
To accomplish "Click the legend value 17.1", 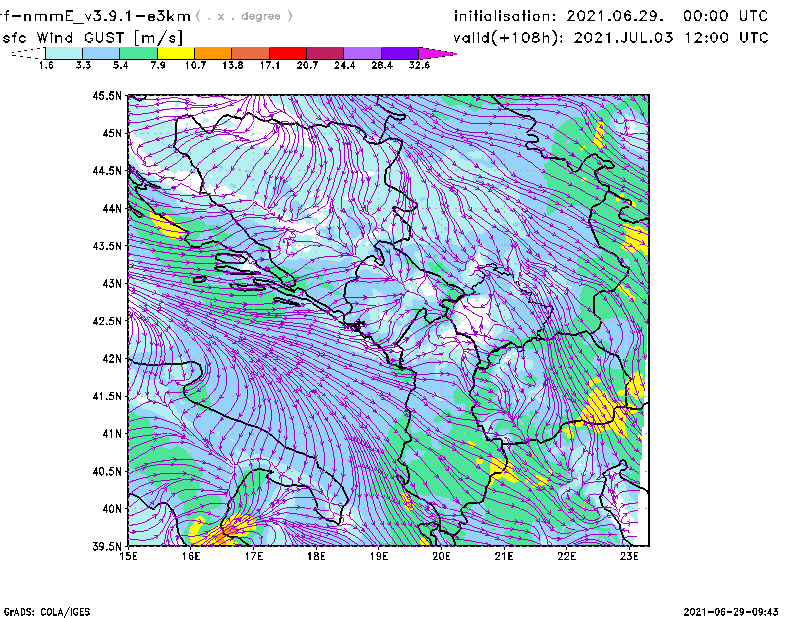I will pos(270,65).
